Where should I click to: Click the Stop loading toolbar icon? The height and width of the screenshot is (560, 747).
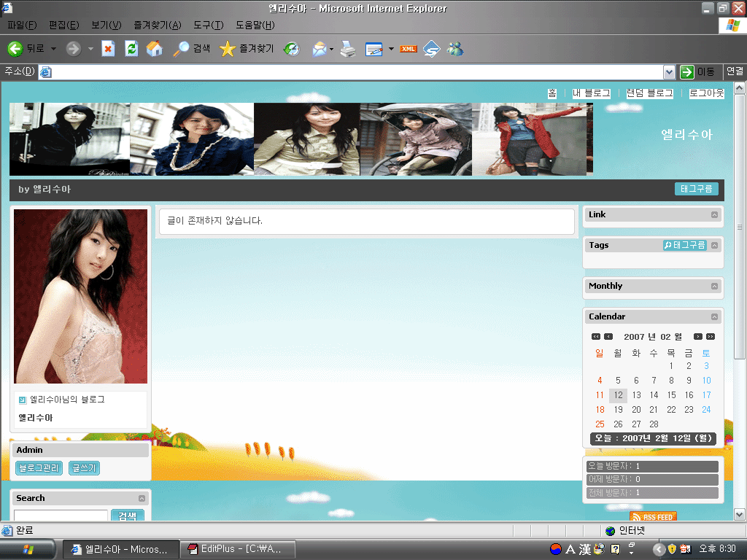click(x=108, y=49)
